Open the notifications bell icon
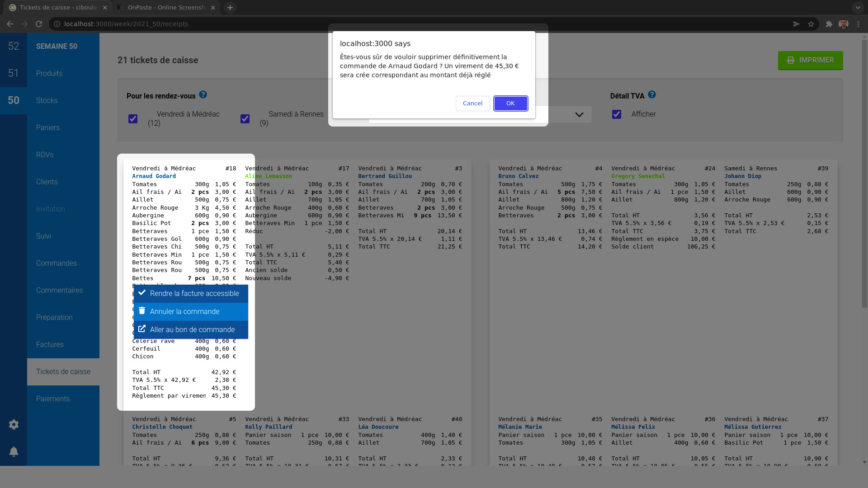 click(x=14, y=451)
